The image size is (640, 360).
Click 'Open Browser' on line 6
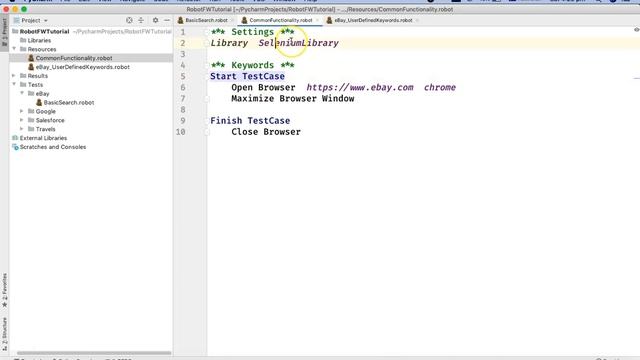point(263,87)
